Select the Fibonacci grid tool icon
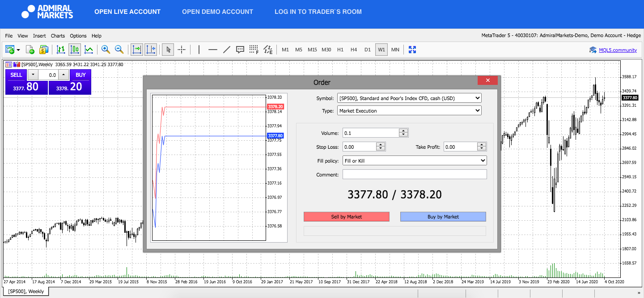 [254, 49]
